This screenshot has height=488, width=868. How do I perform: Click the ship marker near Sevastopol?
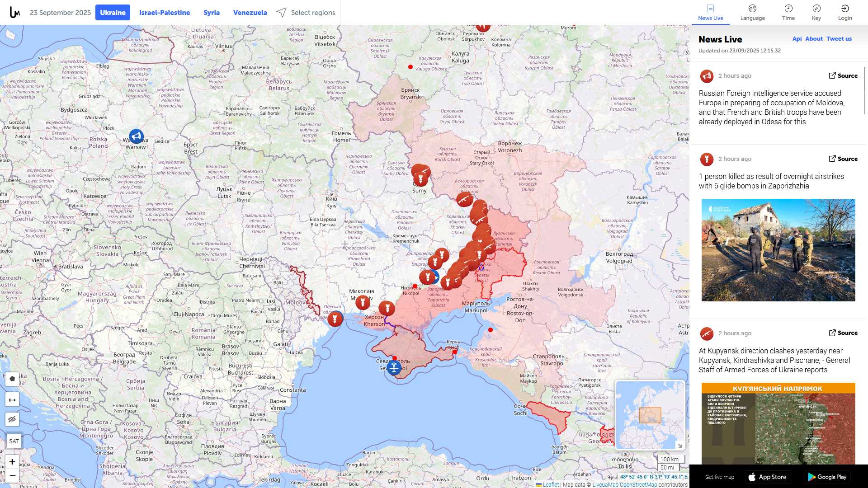coord(394,368)
